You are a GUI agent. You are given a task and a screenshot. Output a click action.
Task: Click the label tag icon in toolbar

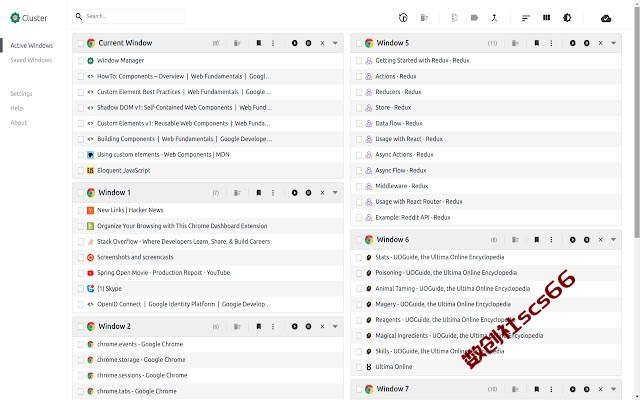coord(474,18)
